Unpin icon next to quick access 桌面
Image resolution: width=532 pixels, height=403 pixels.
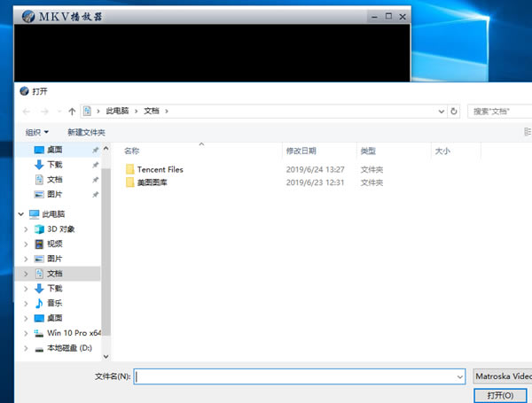(96, 150)
